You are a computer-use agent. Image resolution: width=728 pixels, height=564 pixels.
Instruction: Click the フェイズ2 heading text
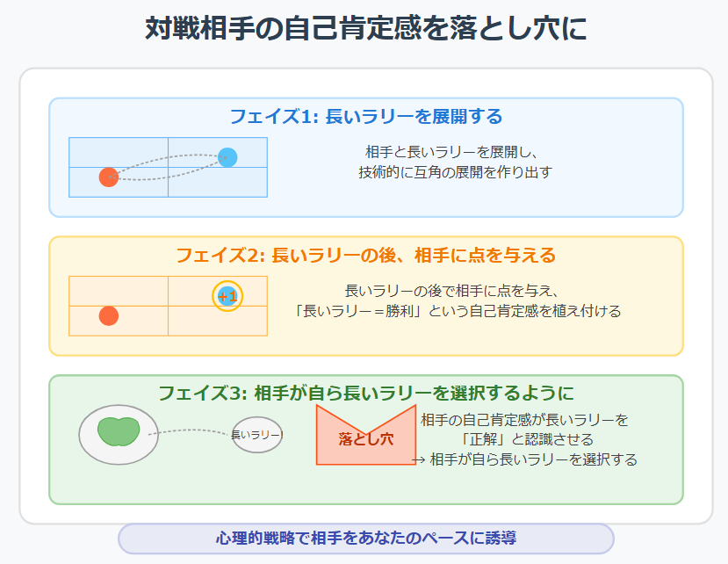click(366, 255)
